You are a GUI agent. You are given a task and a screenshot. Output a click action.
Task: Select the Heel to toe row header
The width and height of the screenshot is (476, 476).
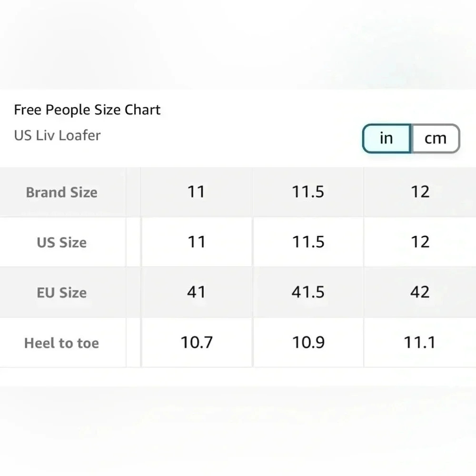(x=61, y=343)
